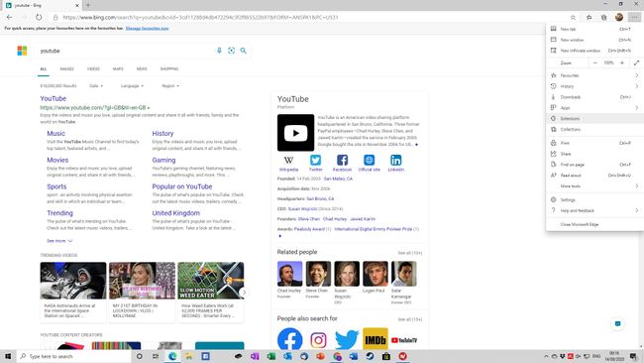Open the Date filter dropdown

tap(96, 86)
